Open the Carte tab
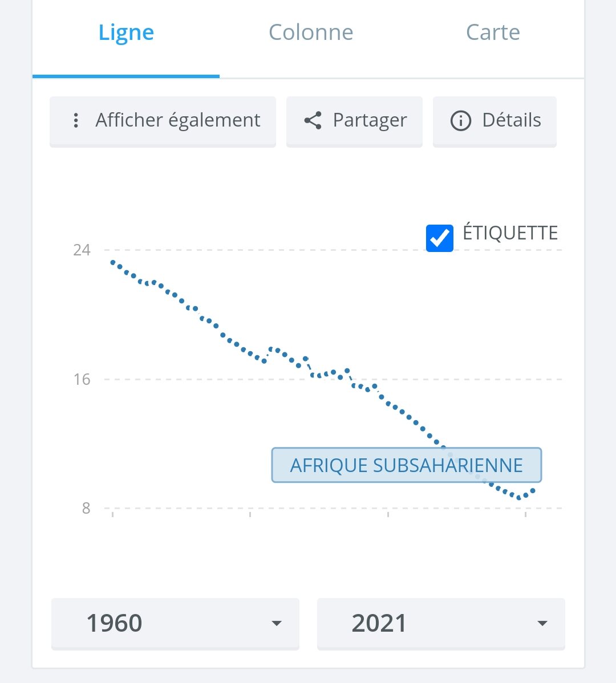 tap(493, 32)
